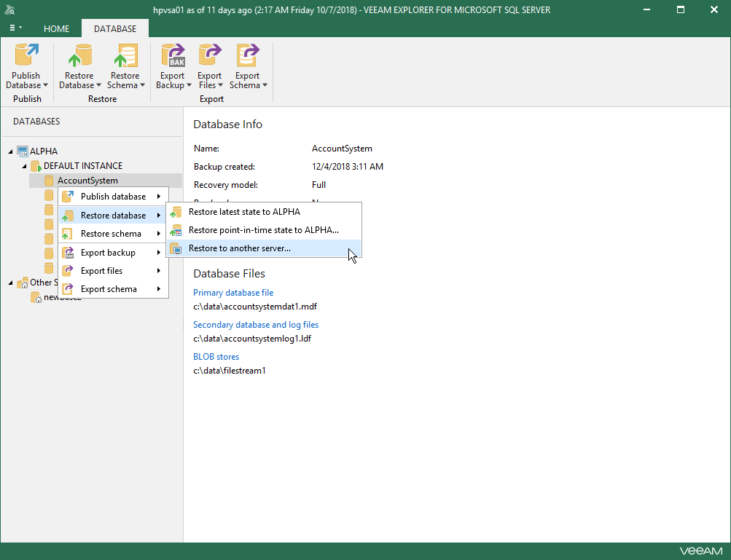Click the Restore to another server icon
The image size is (731, 560).
[x=176, y=248]
